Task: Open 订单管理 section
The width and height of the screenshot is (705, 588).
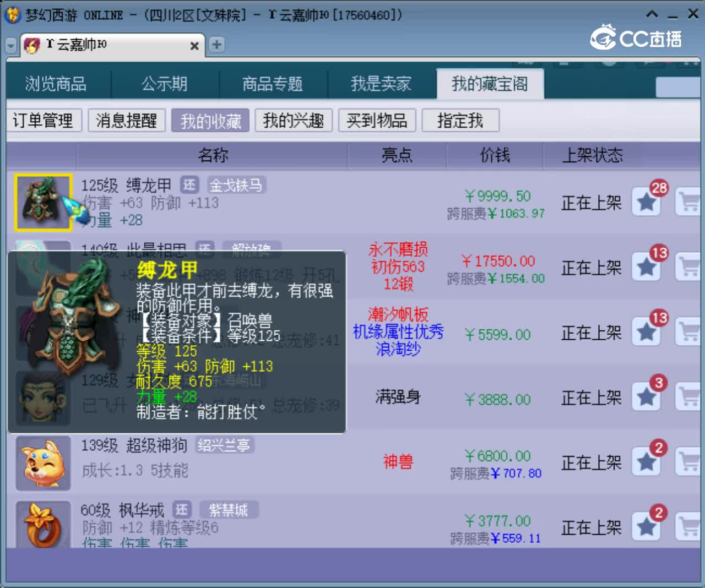Action: pyautogui.click(x=44, y=120)
